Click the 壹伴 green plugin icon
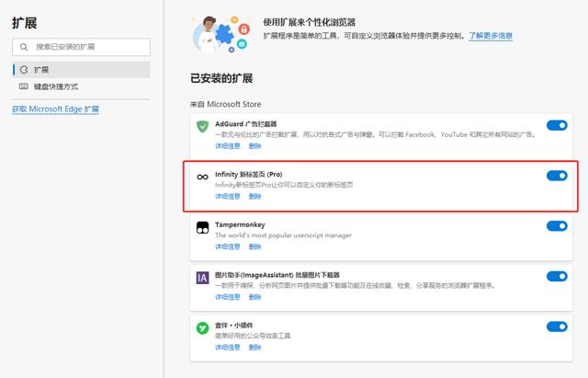 (x=202, y=327)
